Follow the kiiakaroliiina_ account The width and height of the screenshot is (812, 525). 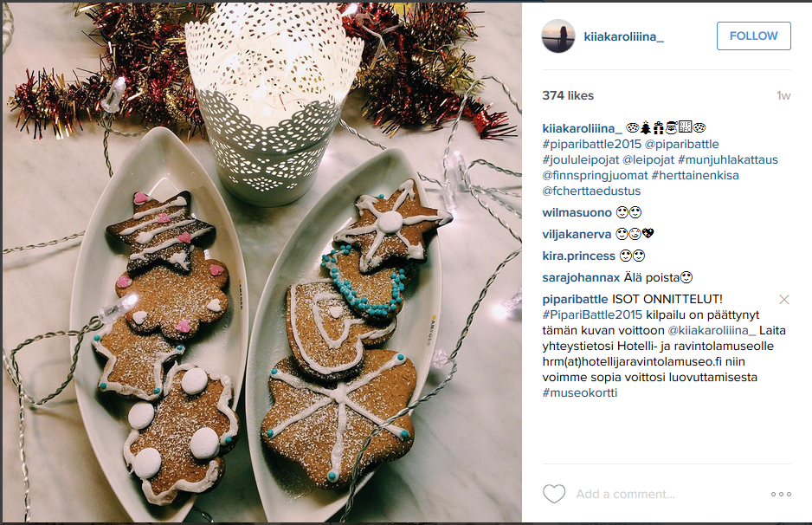[753, 36]
